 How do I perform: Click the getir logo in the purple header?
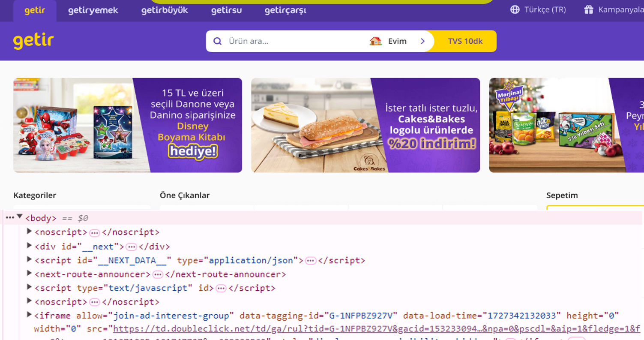pos(33,41)
